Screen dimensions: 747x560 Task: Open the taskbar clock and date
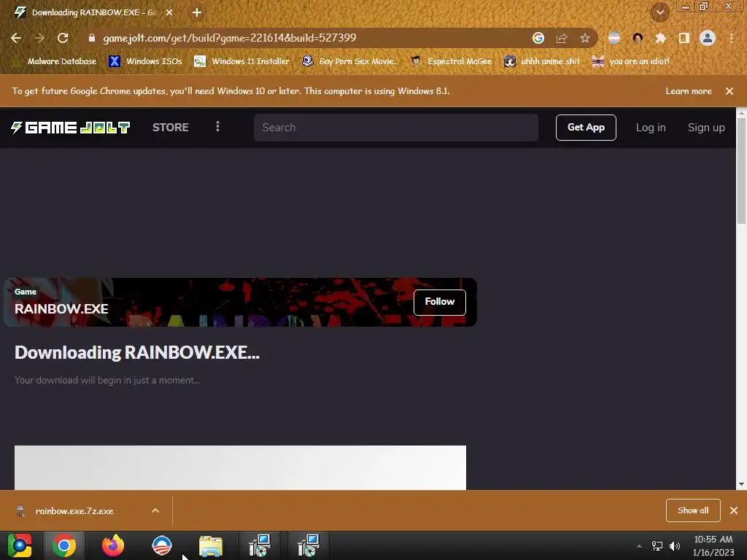713,545
